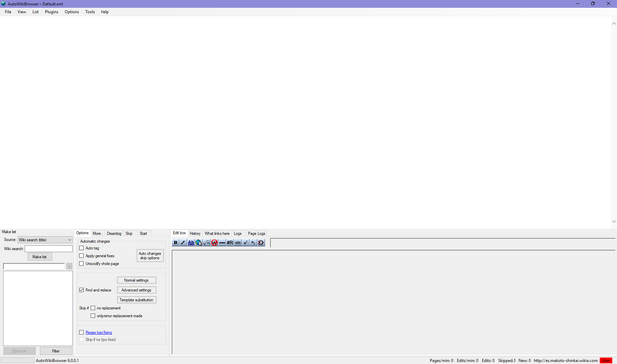Uncheck Find and replace checkbox
The width and height of the screenshot is (617, 364).
81,290
